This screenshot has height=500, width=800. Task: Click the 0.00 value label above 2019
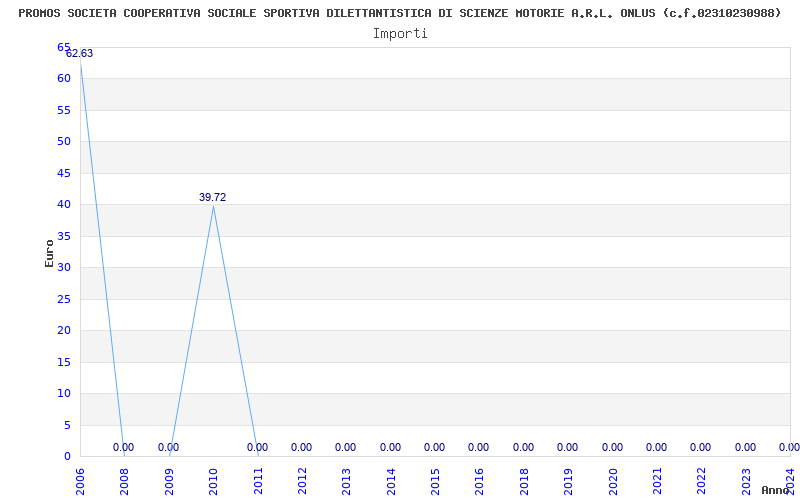[567, 447]
